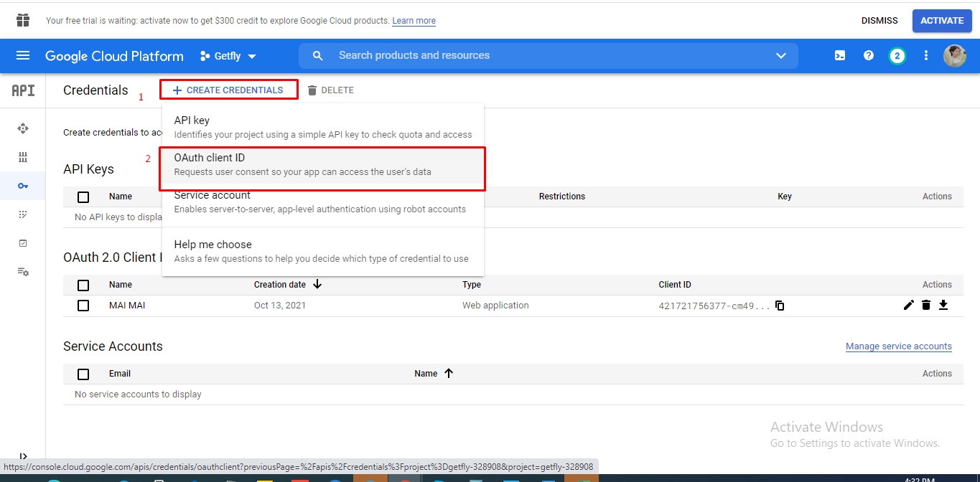The width and height of the screenshot is (980, 482).
Task: Delete MAI MAI client via trash icon
Action: click(x=926, y=306)
